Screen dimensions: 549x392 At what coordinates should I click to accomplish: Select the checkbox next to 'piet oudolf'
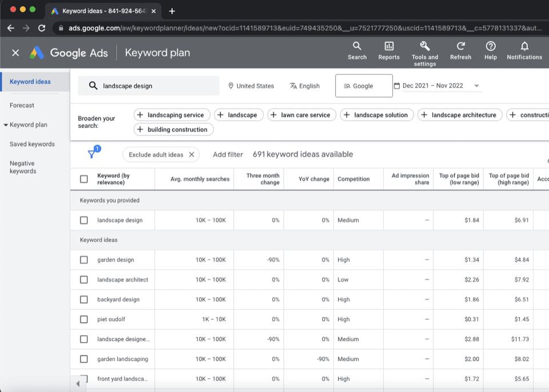pos(83,319)
